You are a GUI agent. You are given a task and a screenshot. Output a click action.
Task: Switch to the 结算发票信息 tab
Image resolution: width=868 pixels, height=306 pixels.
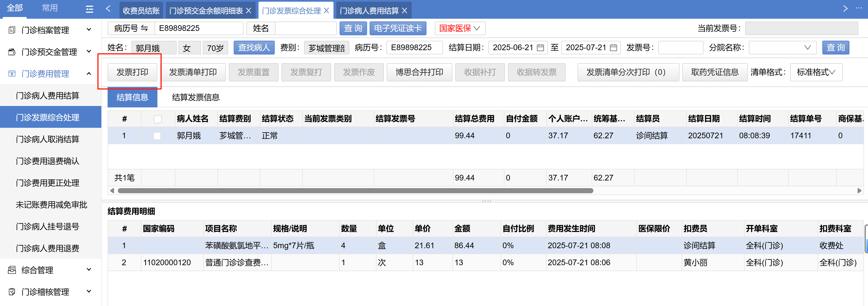tap(195, 97)
